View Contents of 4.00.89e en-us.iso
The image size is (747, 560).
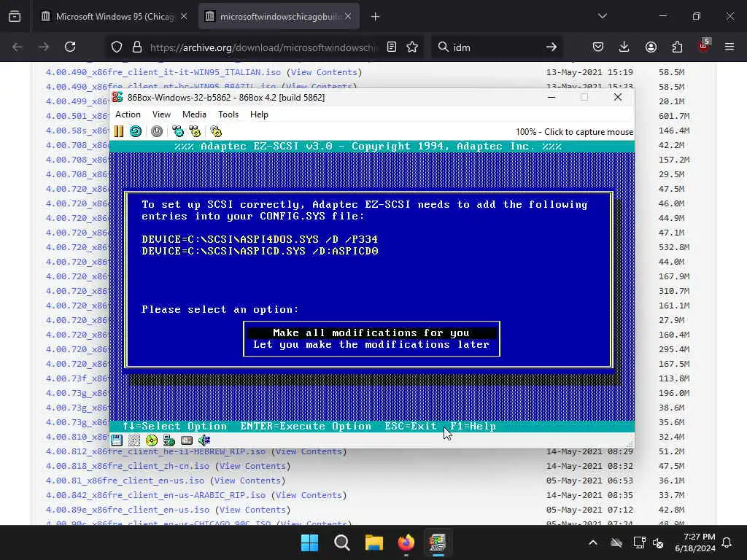[252, 510]
